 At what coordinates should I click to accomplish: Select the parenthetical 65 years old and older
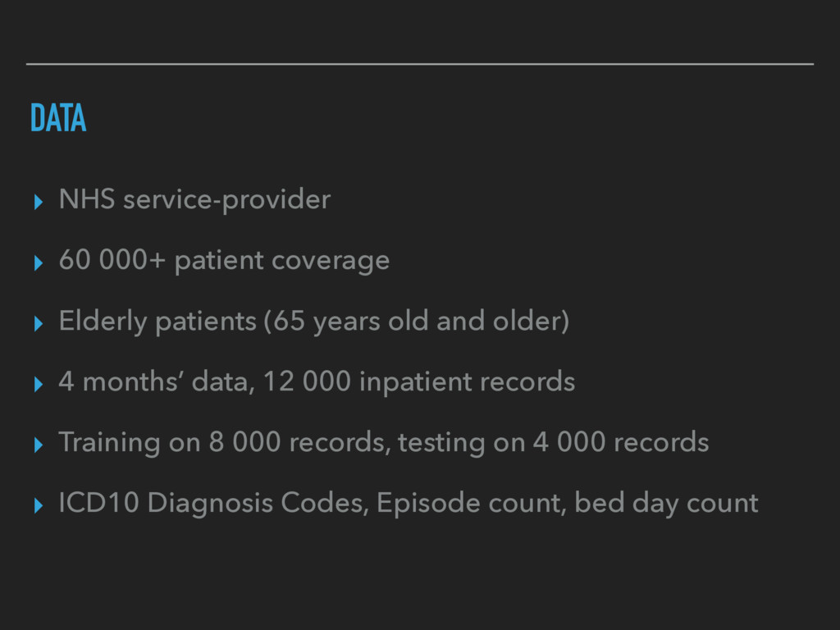(416, 322)
